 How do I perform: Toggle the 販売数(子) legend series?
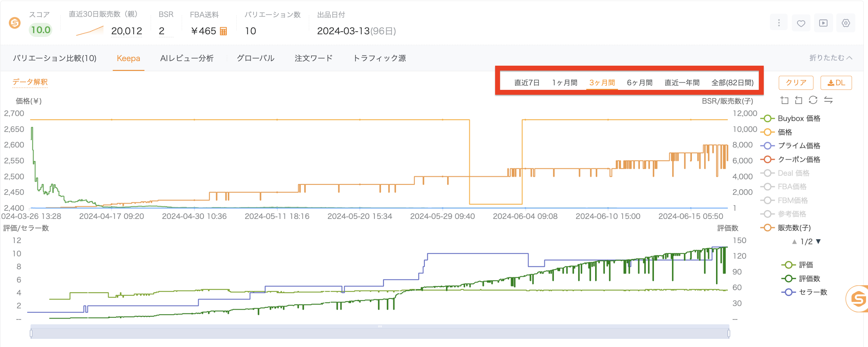pos(786,228)
